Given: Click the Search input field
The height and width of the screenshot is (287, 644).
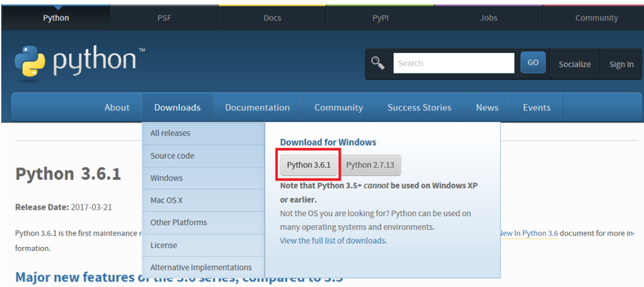Looking at the screenshot, I should coord(453,63).
